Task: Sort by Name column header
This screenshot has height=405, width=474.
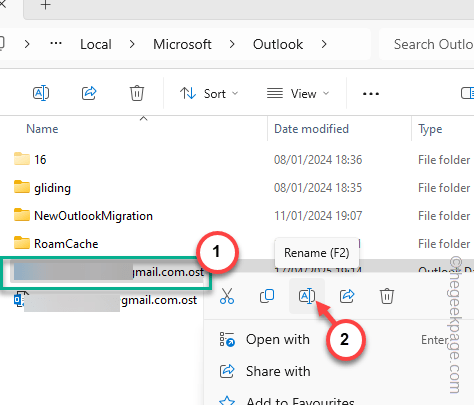Action: [x=42, y=129]
